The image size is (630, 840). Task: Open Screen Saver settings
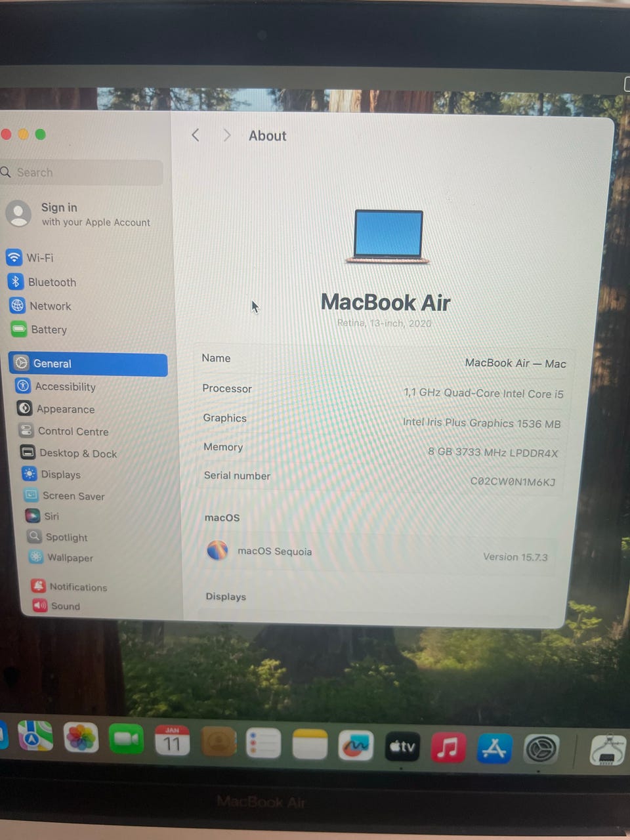pyautogui.click(x=64, y=495)
